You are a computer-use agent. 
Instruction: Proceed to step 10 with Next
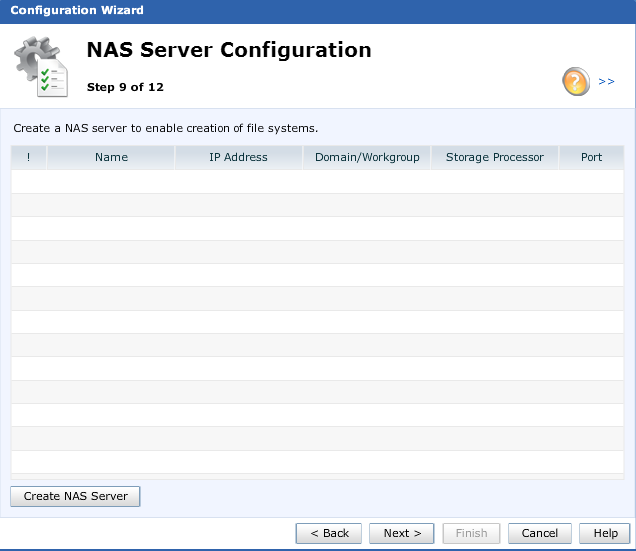(402, 533)
